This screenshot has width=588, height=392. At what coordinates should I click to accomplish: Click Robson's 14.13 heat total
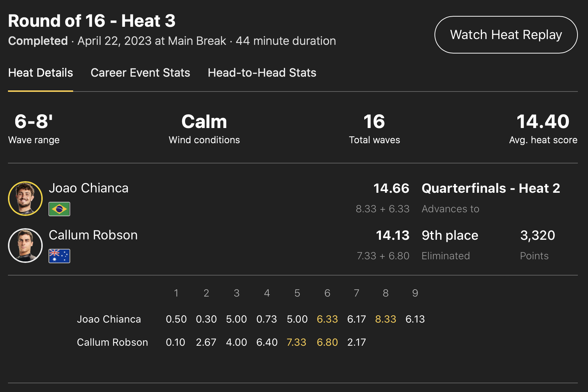coord(392,235)
